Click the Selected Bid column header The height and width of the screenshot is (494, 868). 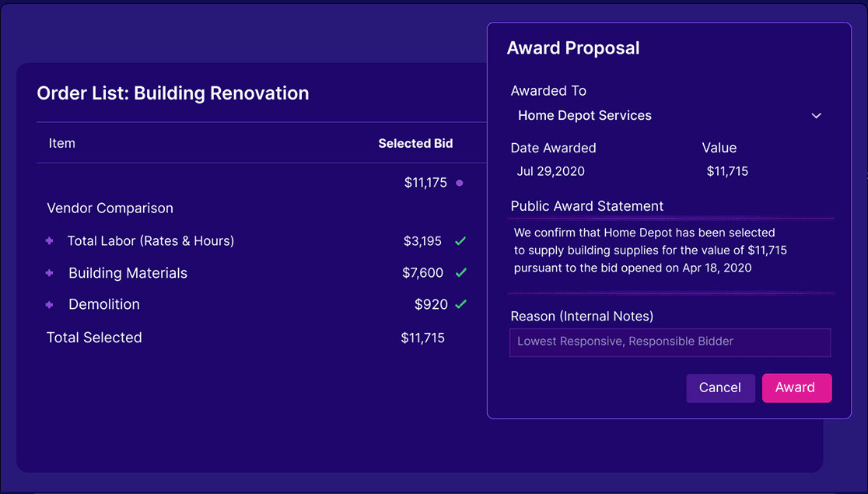[415, 143]
